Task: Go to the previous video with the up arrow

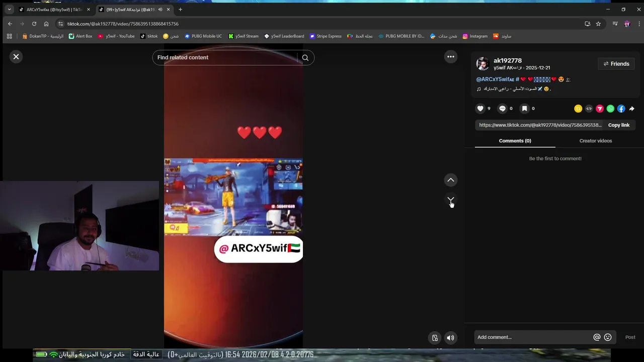Action: 451,180
